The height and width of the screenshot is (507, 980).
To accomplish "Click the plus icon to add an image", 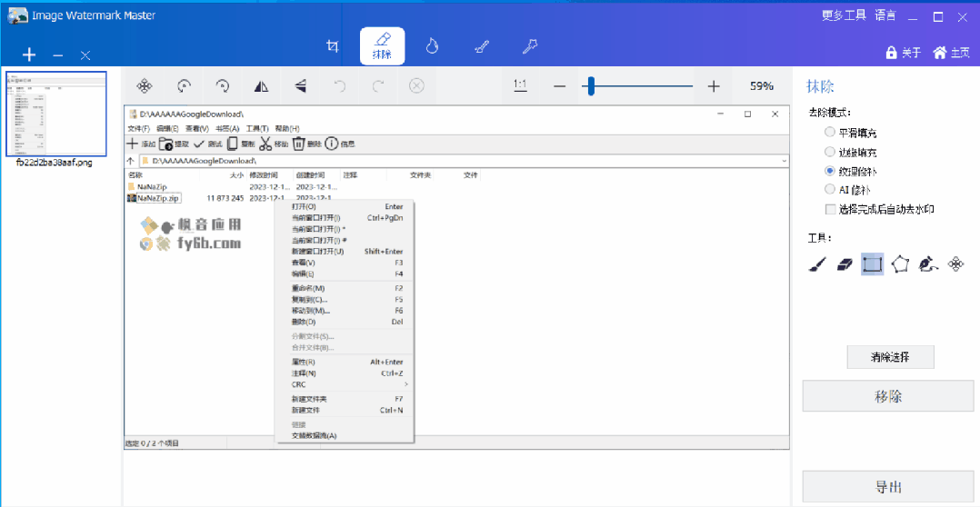I will click(x=29, y=55).
